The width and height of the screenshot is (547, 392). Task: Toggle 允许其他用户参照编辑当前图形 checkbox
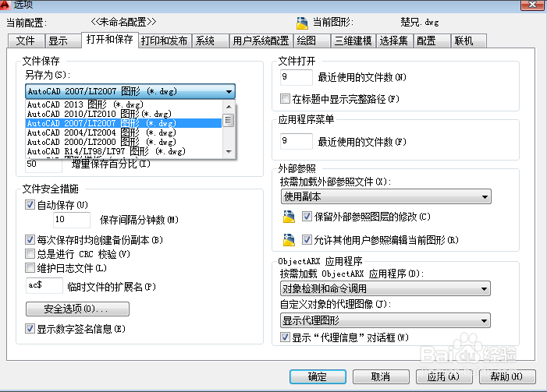(x=307, y=240)
